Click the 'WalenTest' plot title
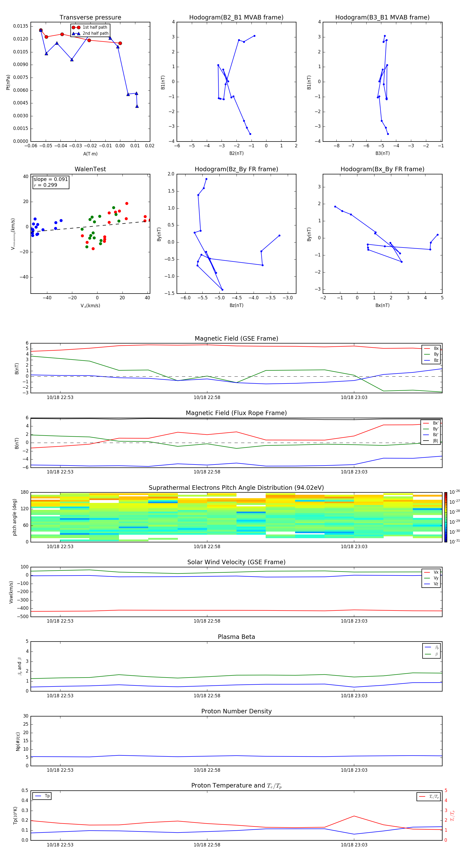Image resolution: width=473 pixels, height=868 pixels. pyautogui.click(x=90, y=169)
